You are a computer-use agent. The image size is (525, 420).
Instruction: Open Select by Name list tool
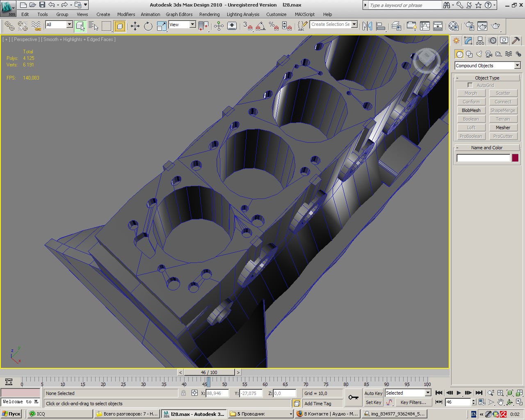pos(94,26)
